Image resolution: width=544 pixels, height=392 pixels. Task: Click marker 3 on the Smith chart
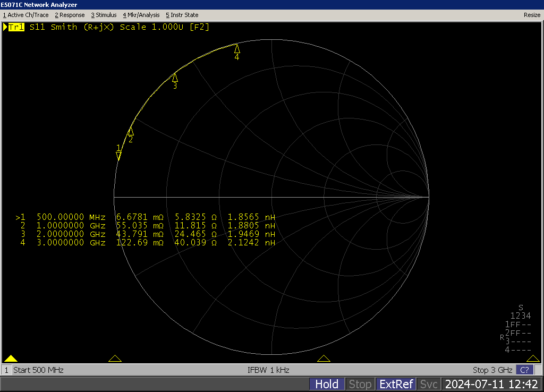coord(175,78)
